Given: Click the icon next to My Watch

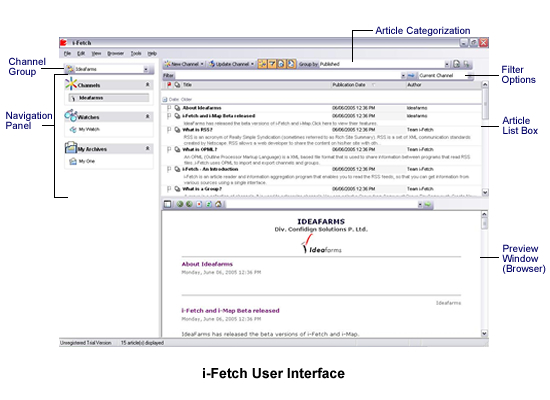Looking at the screenshot, I should tap(73, 129).
